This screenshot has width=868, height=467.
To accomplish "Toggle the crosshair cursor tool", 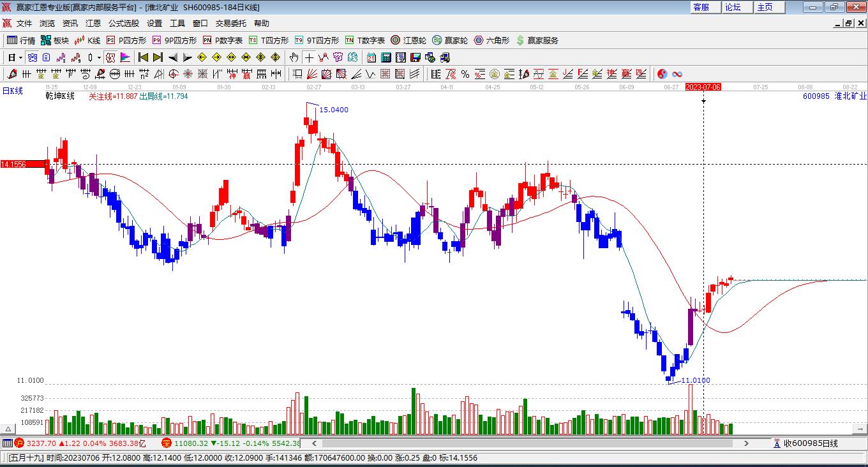I will [x=309, y=57].
